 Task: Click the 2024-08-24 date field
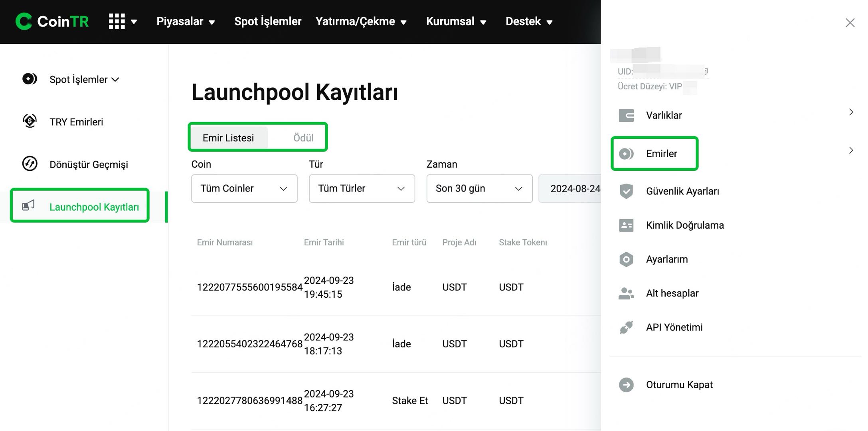(x=570, y=188)
